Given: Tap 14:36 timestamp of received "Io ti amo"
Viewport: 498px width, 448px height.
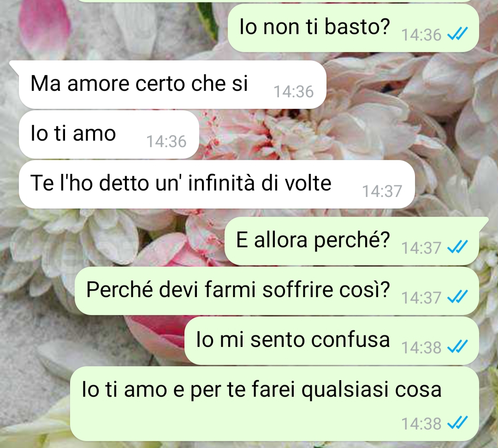Looking at the screenshot, I should click(x=166, y=142).
